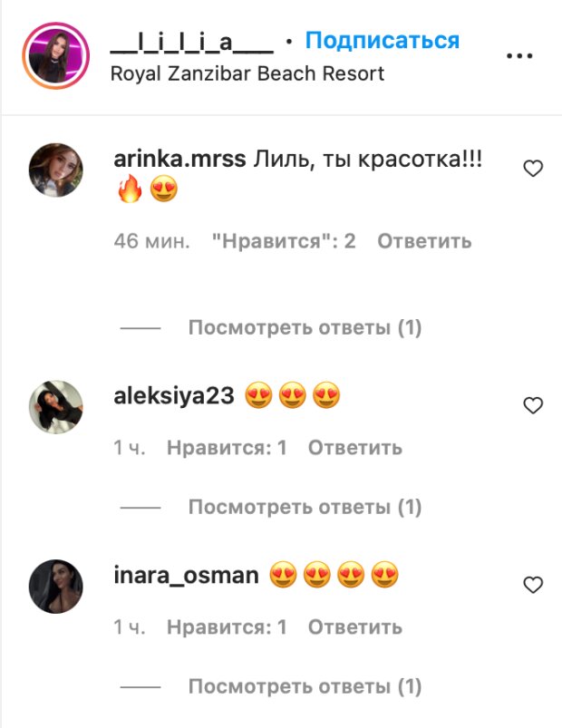Screen dimensions: 562x728
Task: Reply to aleksiya23 comment via Ответить
Action: point(355,448)
